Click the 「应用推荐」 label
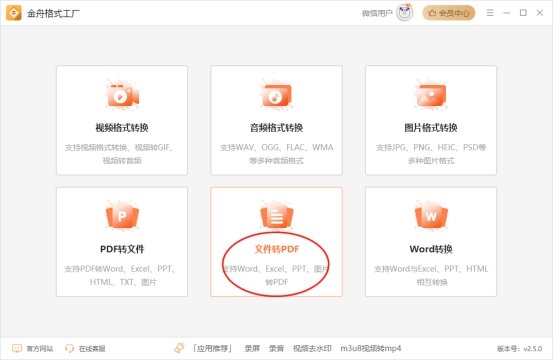Image resolution: width=554 pixels, height=360 pixels. [x=212, y=349]
